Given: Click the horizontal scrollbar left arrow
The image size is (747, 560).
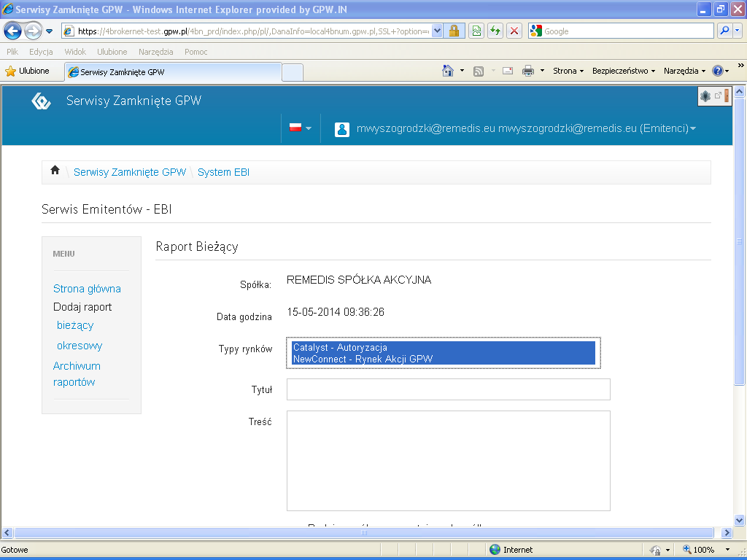Looking at the screenshot, I should coord(7,532).
